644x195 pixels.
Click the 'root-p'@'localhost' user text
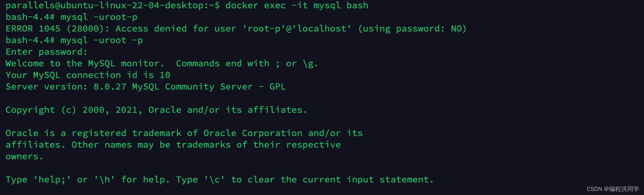(297, 29)
